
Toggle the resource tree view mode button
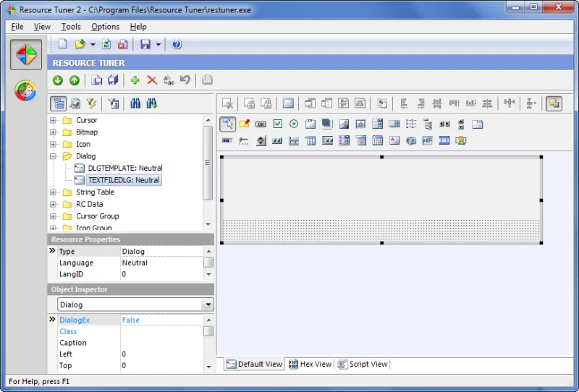point(59,103)
